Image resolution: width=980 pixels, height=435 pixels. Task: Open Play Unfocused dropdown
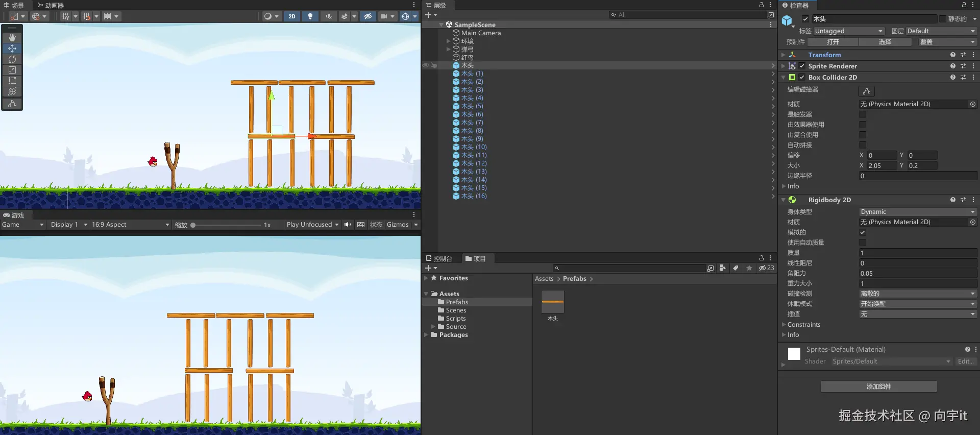(312, 225)
